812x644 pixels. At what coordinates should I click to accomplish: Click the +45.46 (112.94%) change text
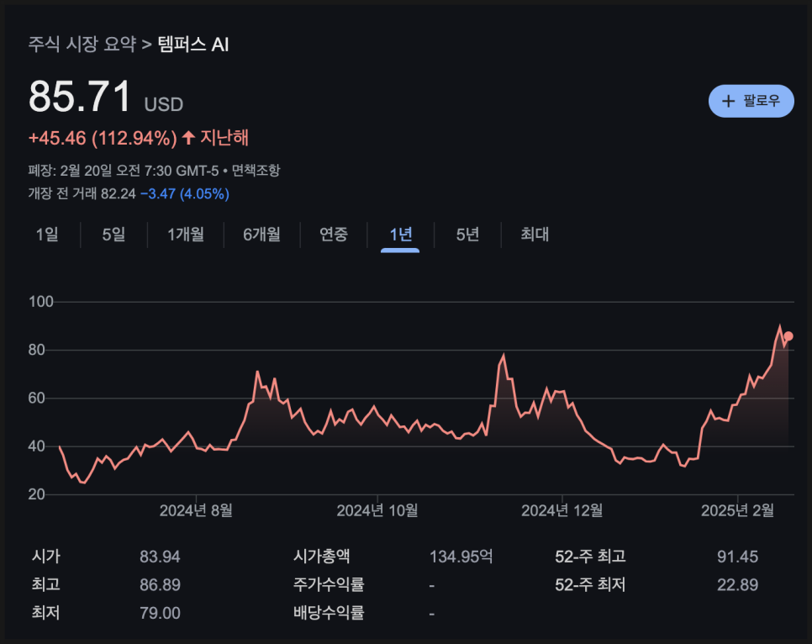(x=103, y=139)
